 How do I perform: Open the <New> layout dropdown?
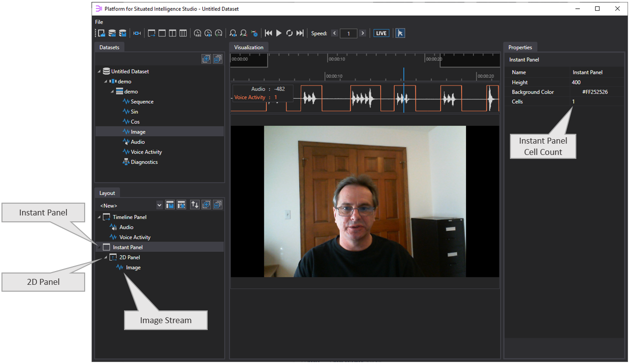point(159,205)
